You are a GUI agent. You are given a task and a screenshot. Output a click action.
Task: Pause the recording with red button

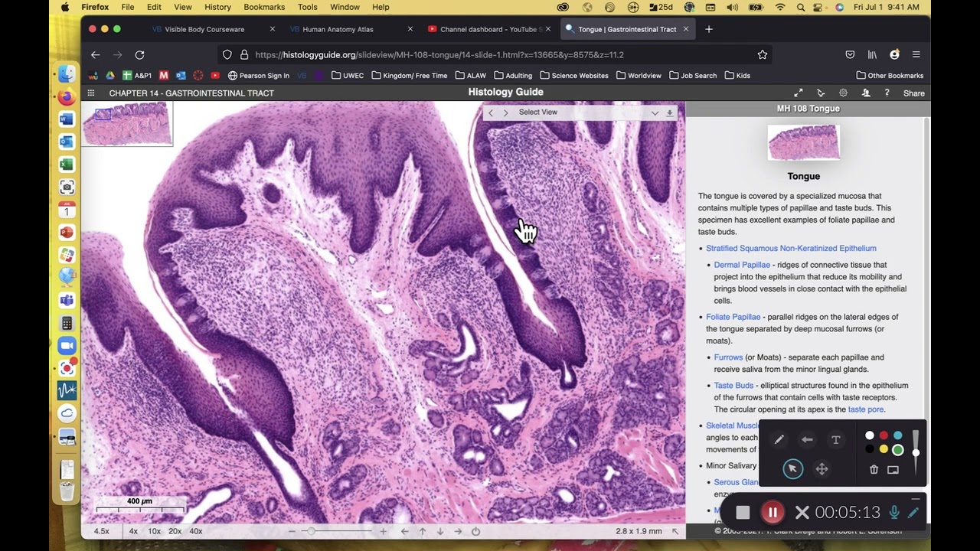772,512
